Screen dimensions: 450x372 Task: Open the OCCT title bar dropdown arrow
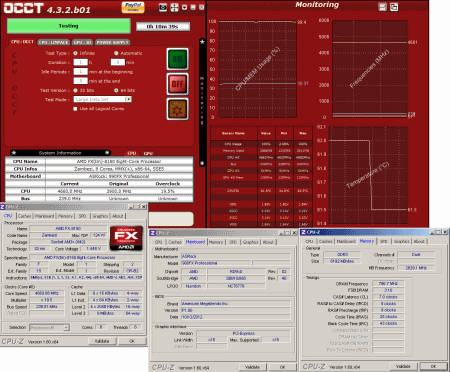[x=185, y=7]
